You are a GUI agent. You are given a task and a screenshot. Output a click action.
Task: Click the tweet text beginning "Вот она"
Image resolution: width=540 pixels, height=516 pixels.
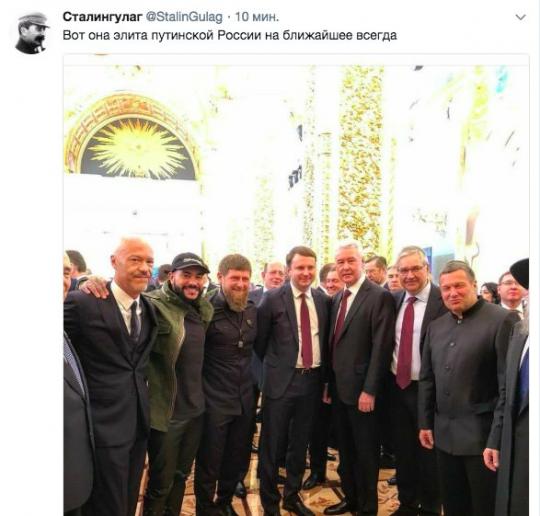[x=230, y=35]
